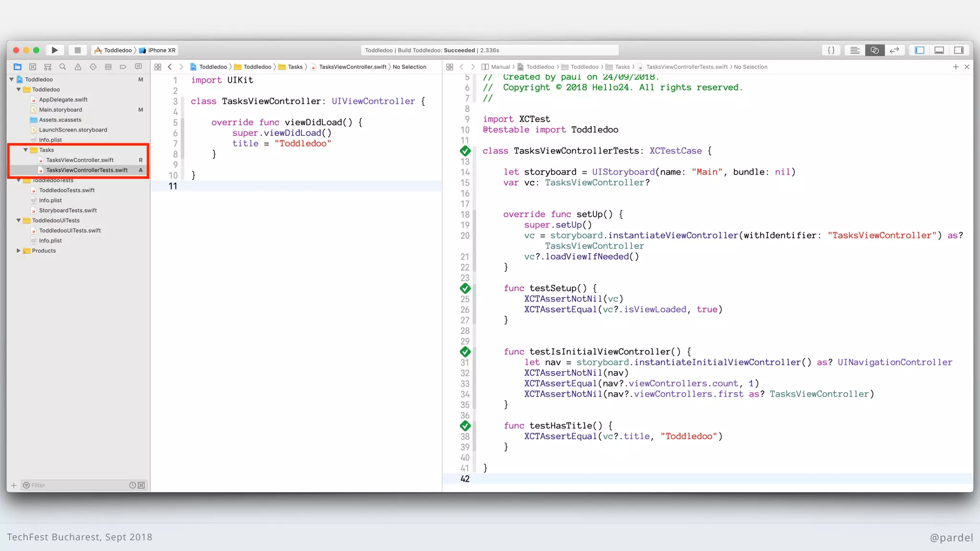Collapse the ToddledooUITests group

pos(19,220)
